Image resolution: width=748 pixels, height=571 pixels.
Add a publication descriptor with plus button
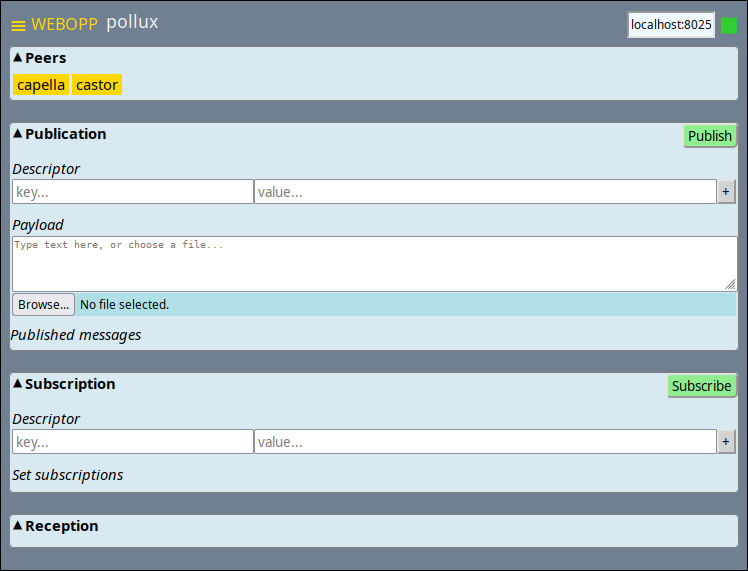click(x=726, y=192)
